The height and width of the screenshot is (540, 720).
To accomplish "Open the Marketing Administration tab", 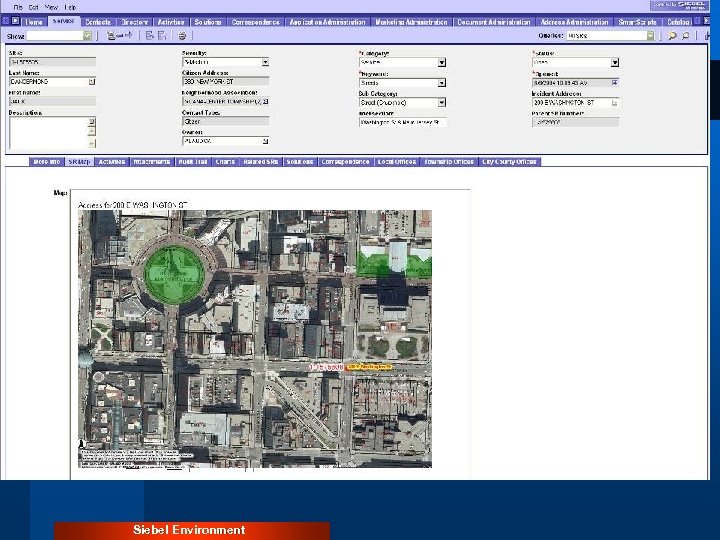I will point(411,22).
